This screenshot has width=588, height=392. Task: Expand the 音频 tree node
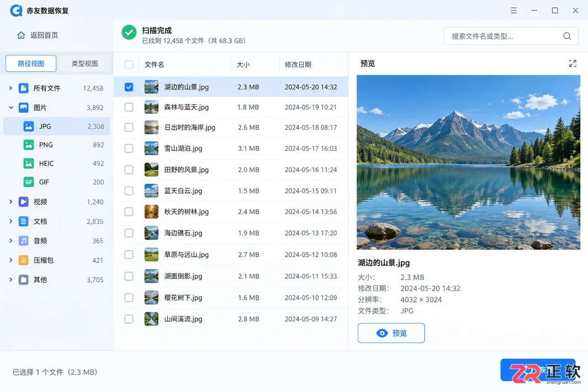pos(10,241)
